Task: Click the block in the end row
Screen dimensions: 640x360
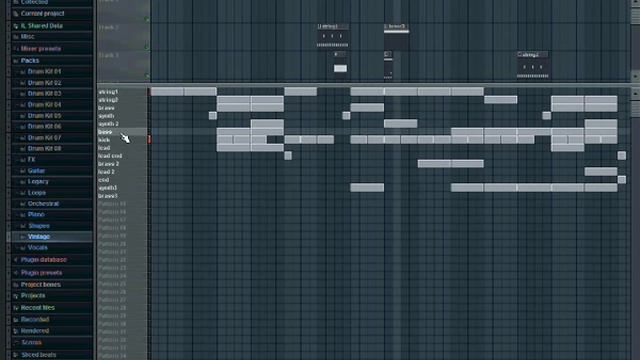Action: [621, 180]
